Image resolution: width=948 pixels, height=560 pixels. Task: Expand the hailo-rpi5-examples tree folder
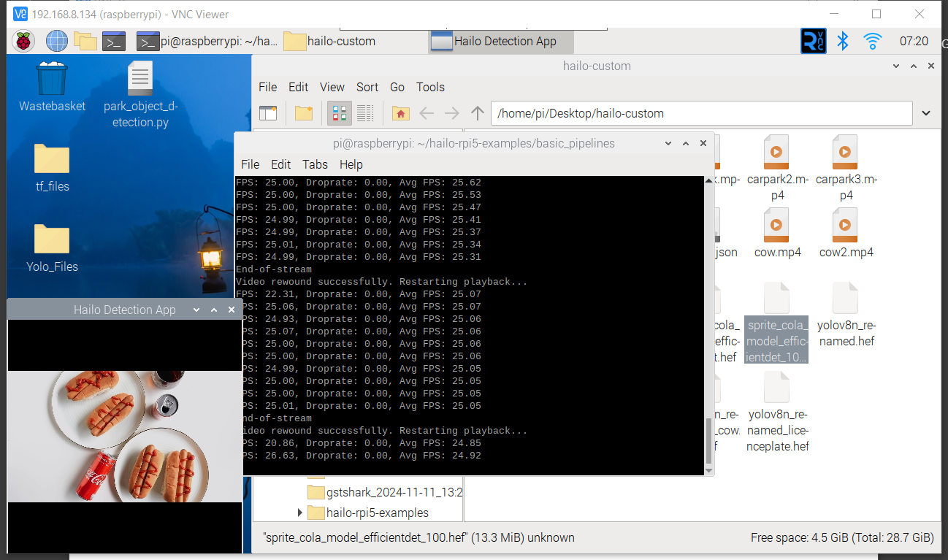point(300,513)
